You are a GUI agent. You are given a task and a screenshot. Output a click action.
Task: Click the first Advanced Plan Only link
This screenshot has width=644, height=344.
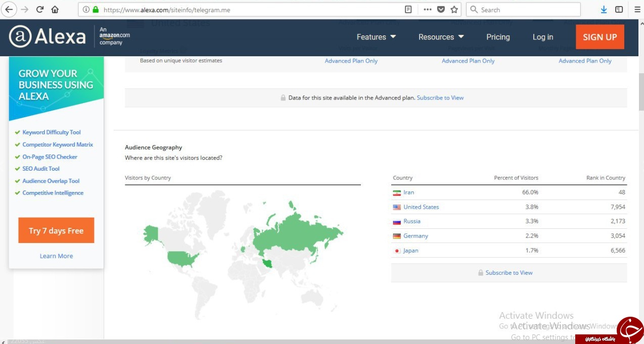tap(351, 61)
